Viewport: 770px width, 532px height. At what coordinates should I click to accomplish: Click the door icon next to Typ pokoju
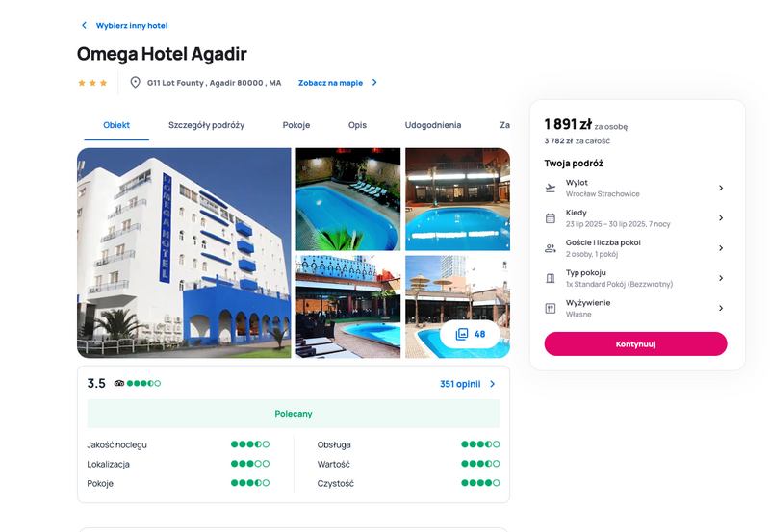pos(551,278)
